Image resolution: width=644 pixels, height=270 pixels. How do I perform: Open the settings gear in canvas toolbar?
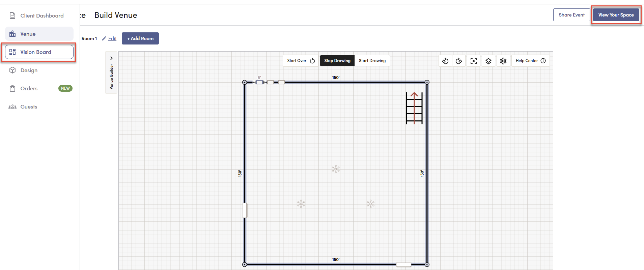pyautogui.click(x=503, y=61)
